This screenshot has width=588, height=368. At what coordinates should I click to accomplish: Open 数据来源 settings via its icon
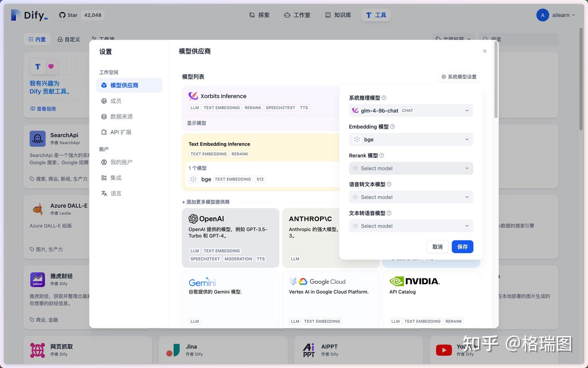pos(103,116)
